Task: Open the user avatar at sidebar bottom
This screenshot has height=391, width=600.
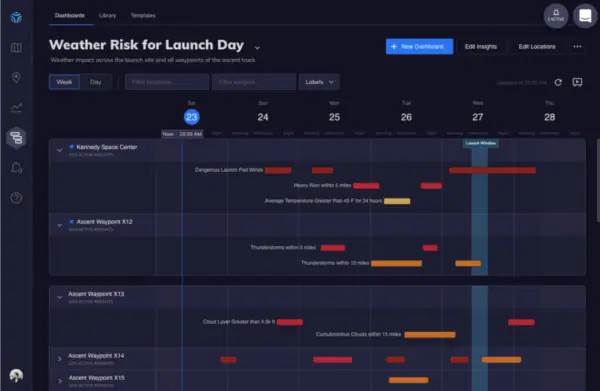Action: [16, 376]
